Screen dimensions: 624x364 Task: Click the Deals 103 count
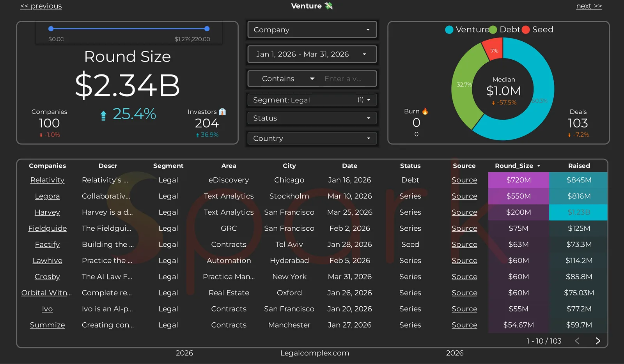[x=578, y=123]
